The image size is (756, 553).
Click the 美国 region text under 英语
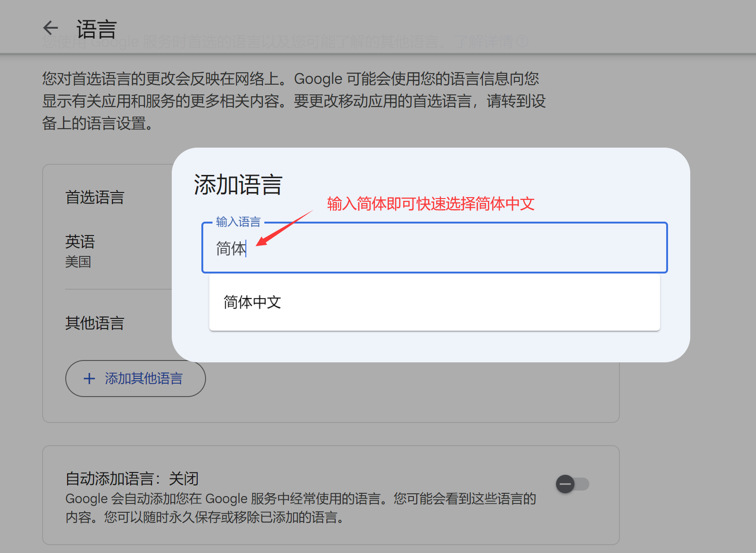(x=78, y=262)
